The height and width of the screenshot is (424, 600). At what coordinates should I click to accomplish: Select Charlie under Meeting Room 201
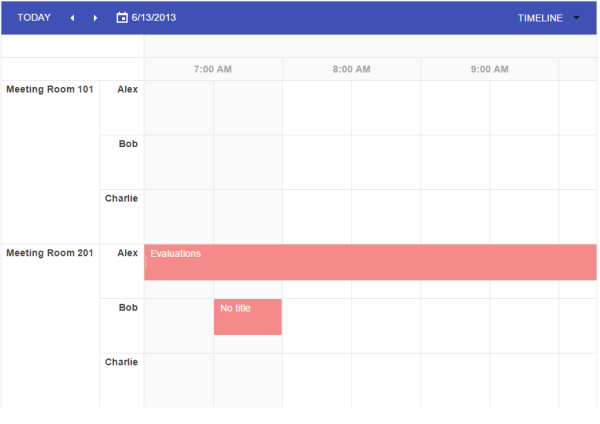(121, 362)
